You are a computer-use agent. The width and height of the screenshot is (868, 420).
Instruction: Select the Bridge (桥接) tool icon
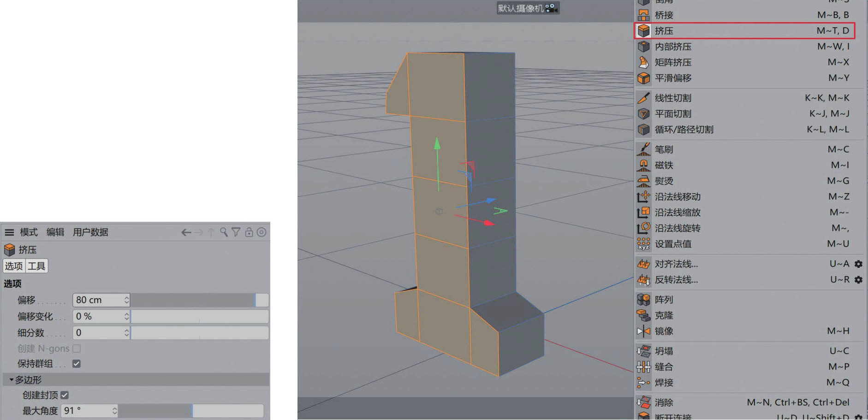coord(643,15)
